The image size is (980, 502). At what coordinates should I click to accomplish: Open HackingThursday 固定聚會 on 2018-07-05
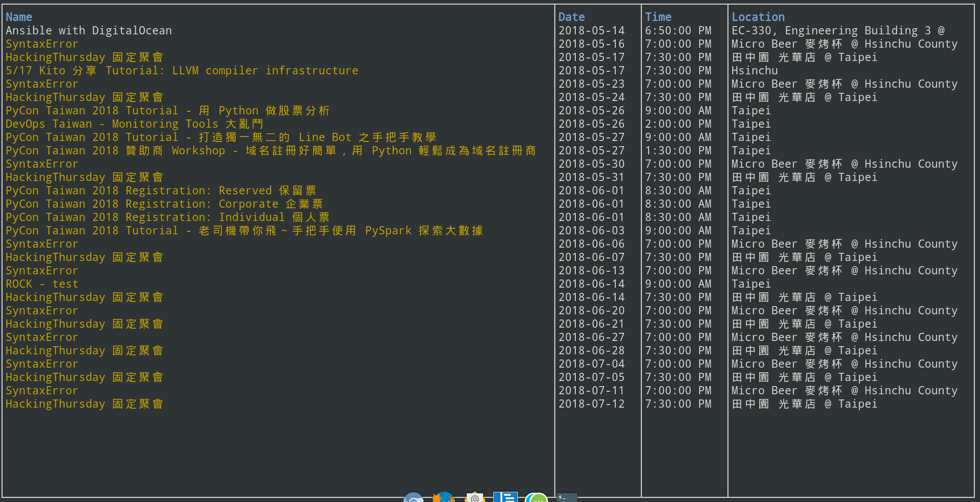84,377
